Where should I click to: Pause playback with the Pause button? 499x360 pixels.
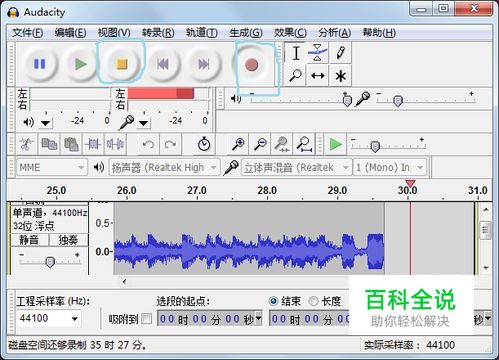coord(40,64)
